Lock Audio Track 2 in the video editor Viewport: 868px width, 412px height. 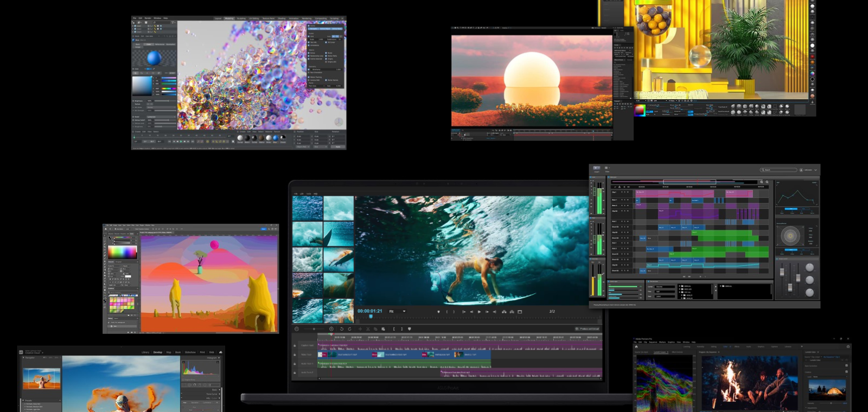click(295, 372)
